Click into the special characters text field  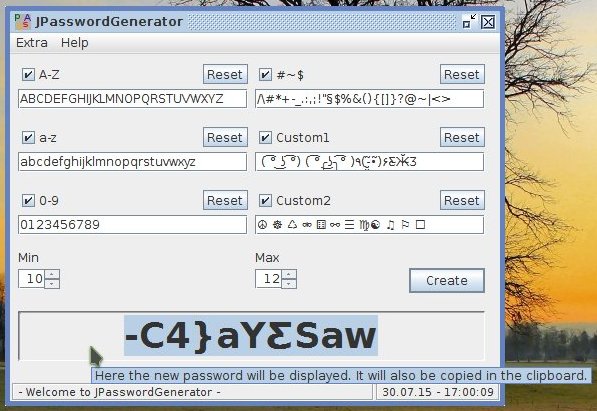pos(370,99)
